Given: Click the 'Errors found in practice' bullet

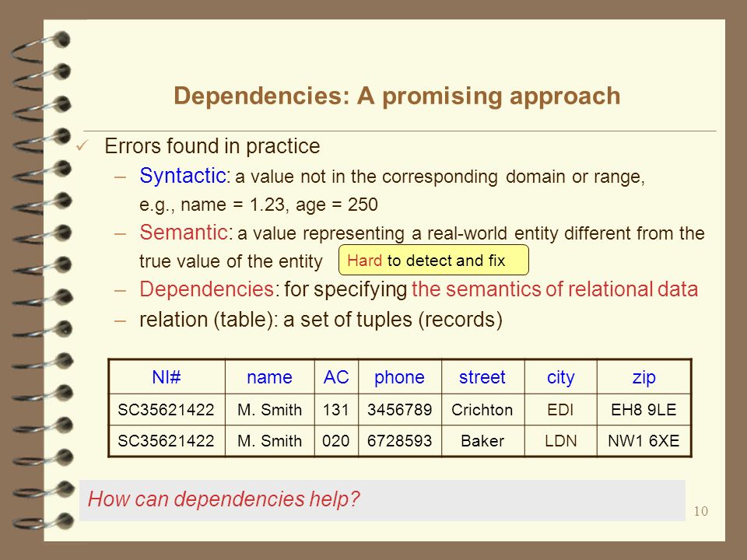Looking at the screenshot, I should click(212, 146).
